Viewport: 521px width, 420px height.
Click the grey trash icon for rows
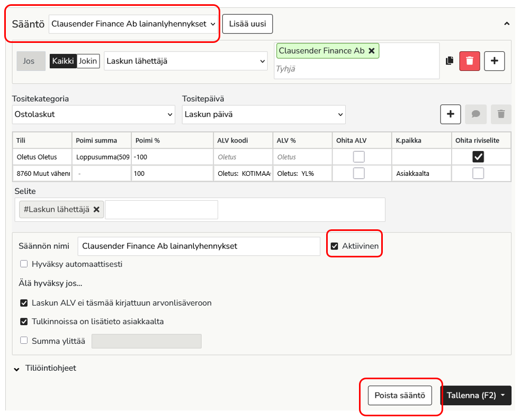501,114
